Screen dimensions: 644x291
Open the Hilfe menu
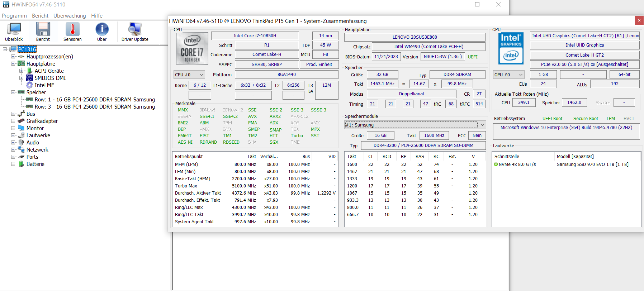click(x=97, y=16)
